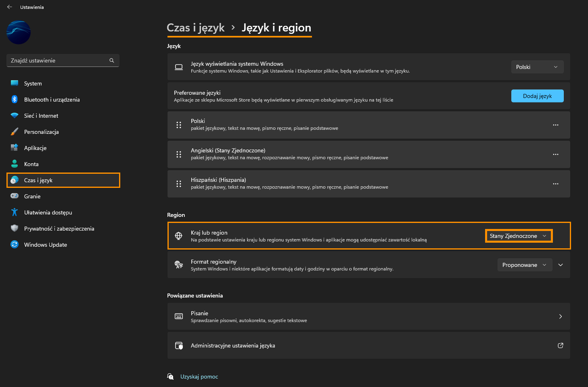This screenshot has height=387, width=588.
Task: Open display language Polski dropdown
Action: (537, 67)
